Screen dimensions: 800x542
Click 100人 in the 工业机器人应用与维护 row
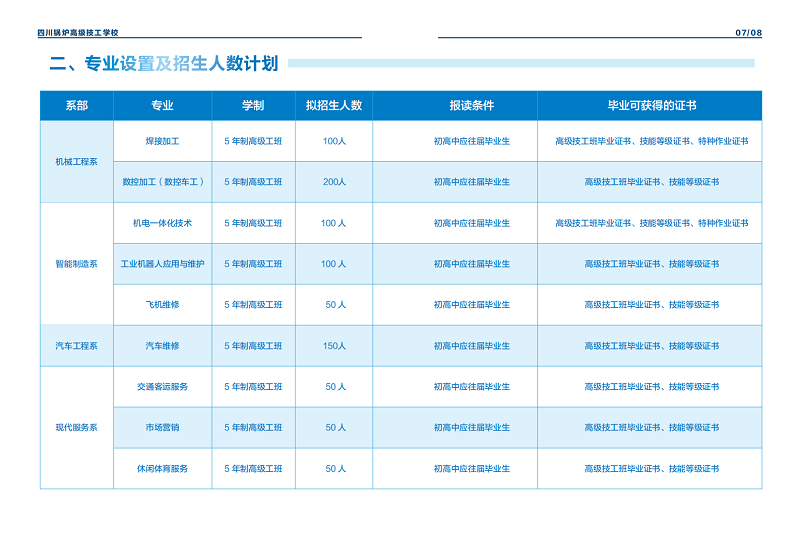334,264
